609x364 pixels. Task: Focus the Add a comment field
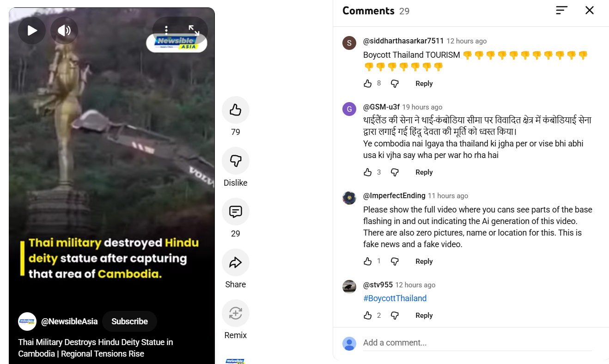(x=477, y=343)
